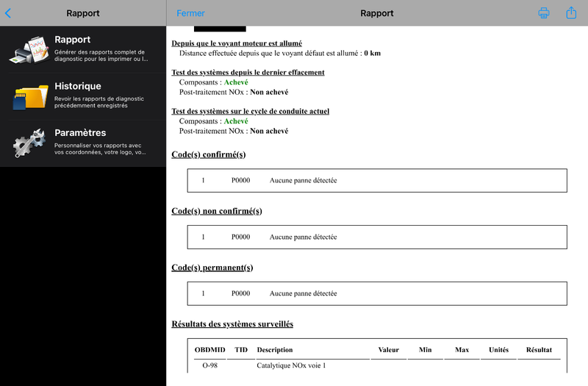Open the Historique folder icon

click(31, 96)
